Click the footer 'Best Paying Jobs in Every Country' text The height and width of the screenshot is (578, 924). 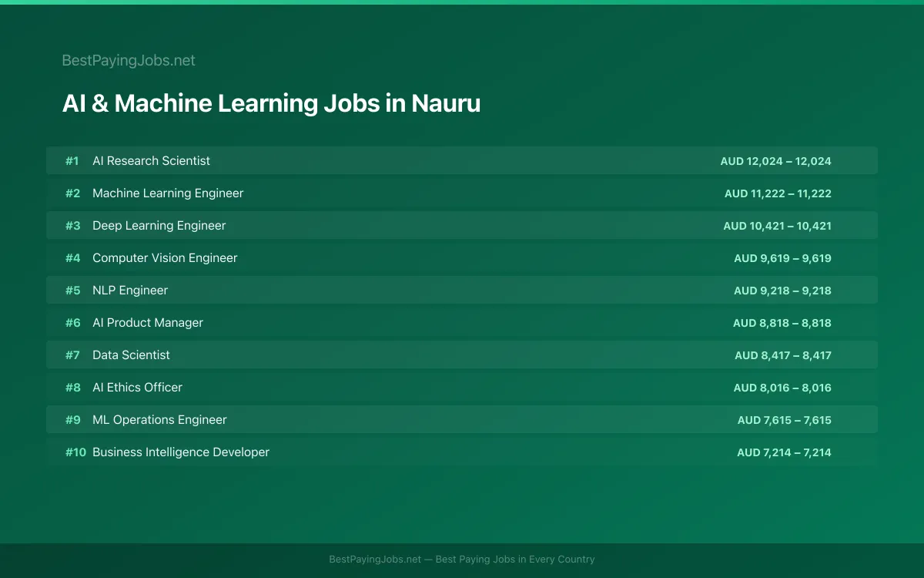coord(515,560)
